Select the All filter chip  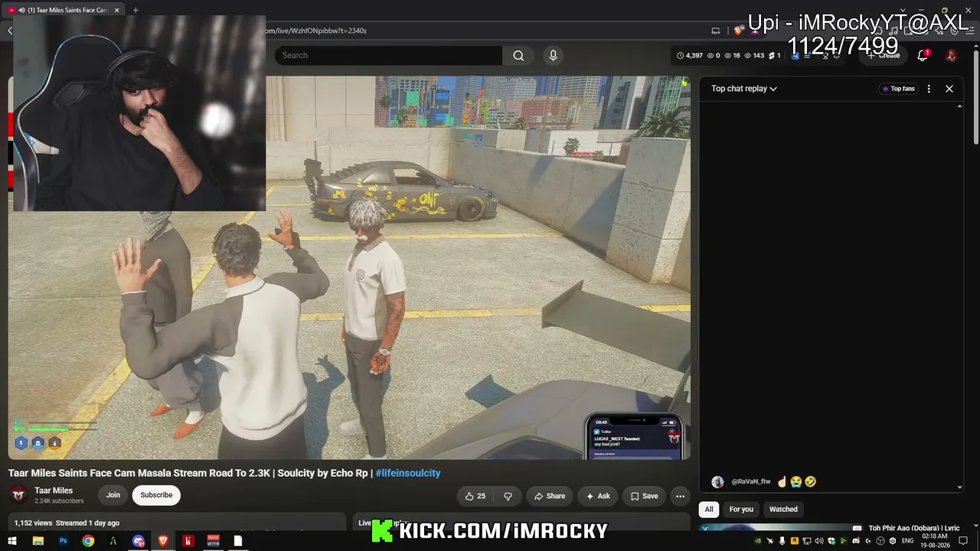click(709, 510)
